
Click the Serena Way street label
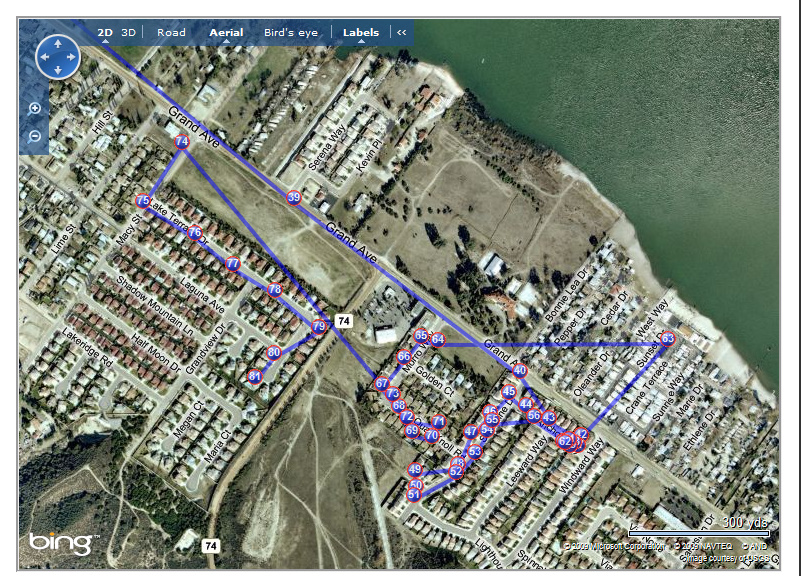tap(327, 148)
